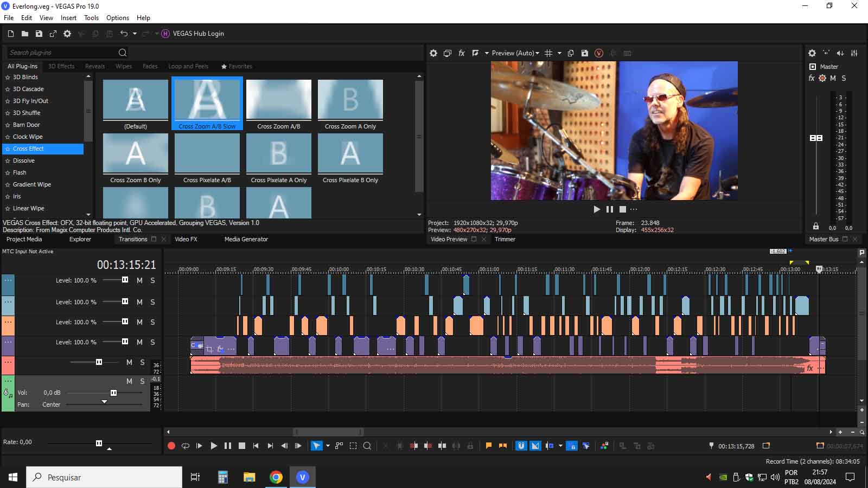The height and width of the screenshot is (488, 868).
Task: Click the search plug-ins input field
Action: click(62, 53)
